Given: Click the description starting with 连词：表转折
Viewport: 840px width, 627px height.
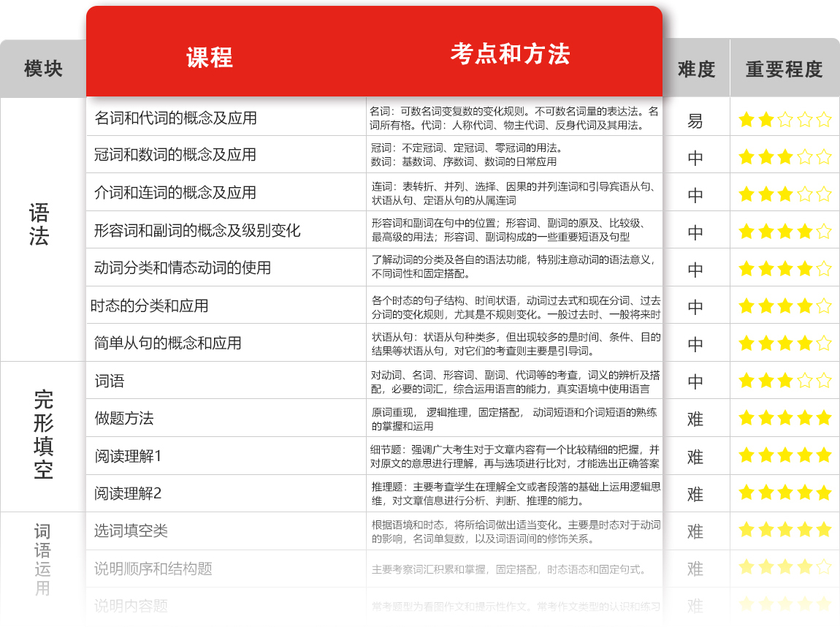Looking at the screenshot, I should tap(513, 193).
